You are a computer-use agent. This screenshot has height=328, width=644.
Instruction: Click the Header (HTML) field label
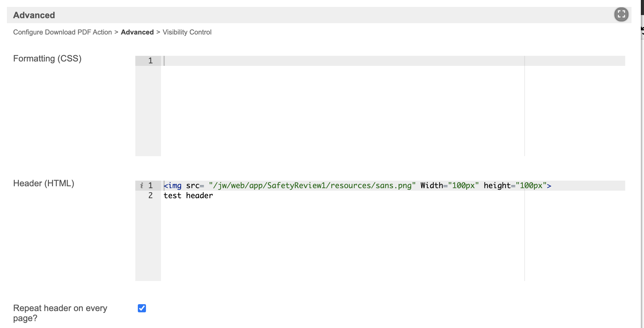tap(44, 183)
